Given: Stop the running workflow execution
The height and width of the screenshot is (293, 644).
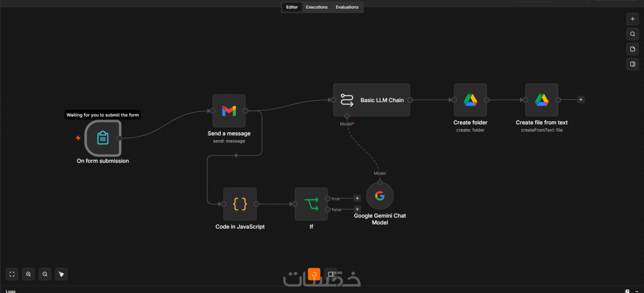Looking at the screenshot, I should [331, 274].
